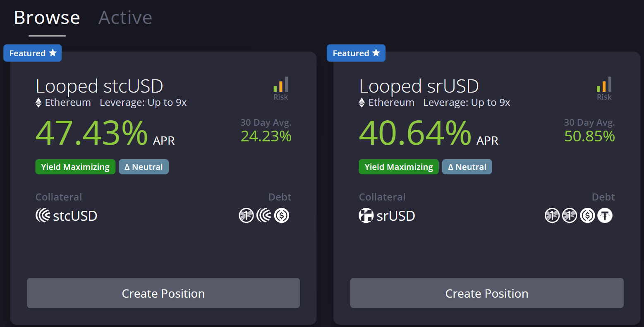Create Position for Looped srUSD
Screen dimensions: 644x327
pyautogui.click(x=486, y=293)
